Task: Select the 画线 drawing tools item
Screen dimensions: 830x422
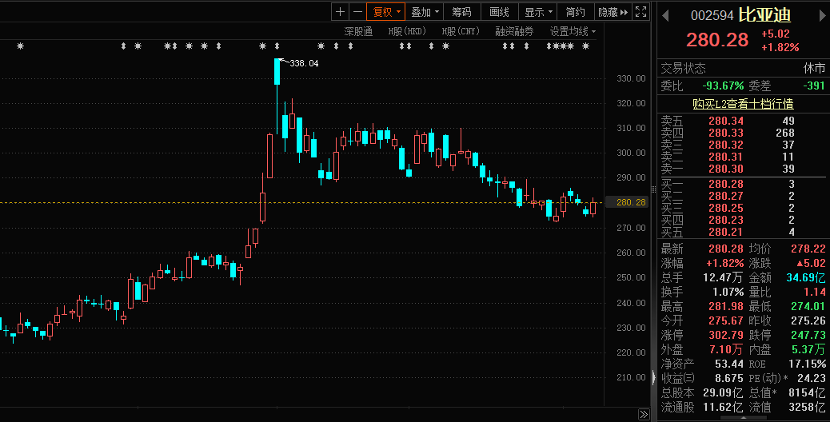Action: point(499,12)
